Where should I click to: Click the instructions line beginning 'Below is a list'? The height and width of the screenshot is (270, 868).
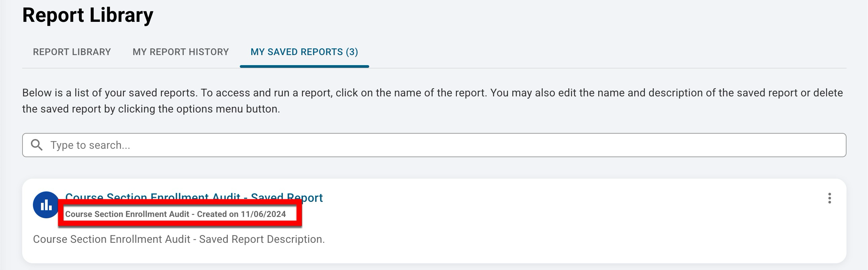(432, 93)
